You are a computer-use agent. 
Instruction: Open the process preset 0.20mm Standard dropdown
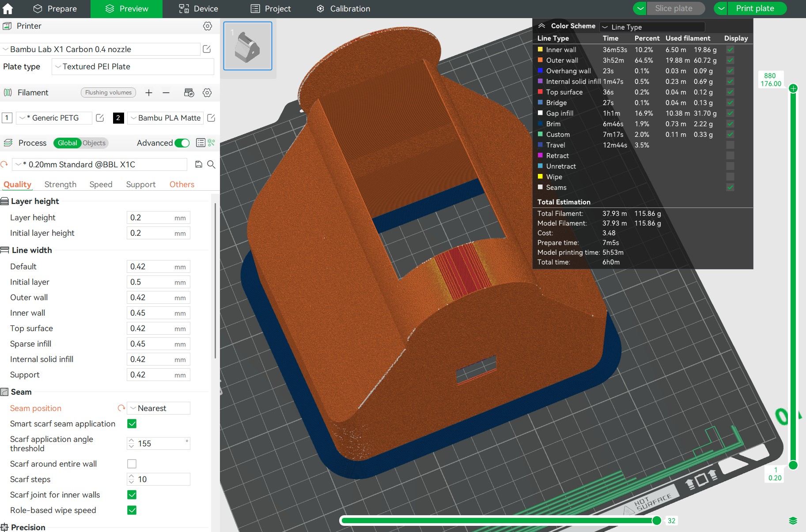click(x=100, y=165)
